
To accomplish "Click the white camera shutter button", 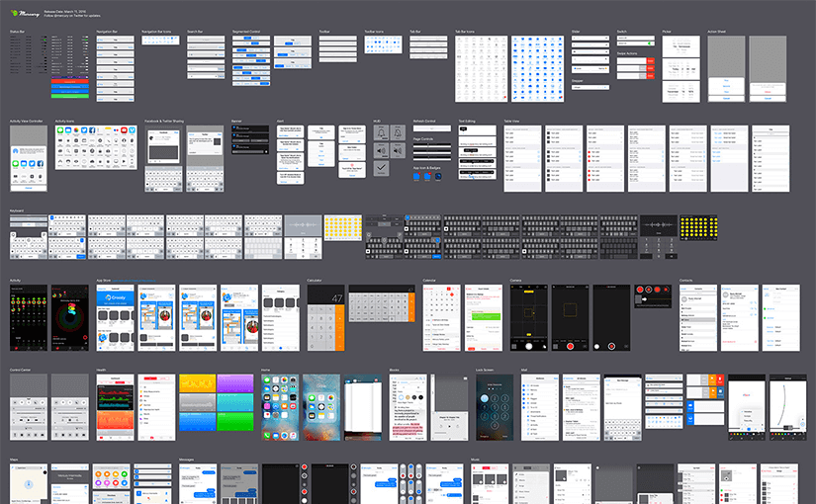I will click(x=529, y=346).
